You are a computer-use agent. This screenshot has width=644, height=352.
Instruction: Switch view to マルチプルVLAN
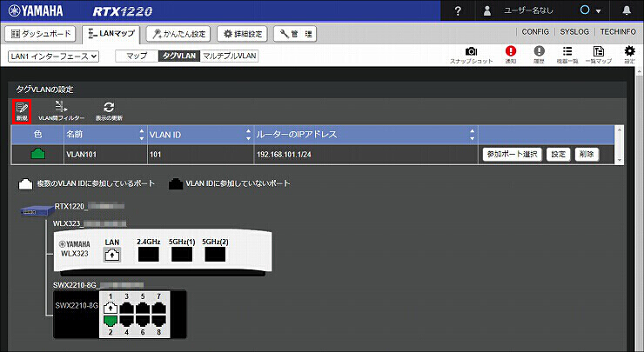coord(229,56)
